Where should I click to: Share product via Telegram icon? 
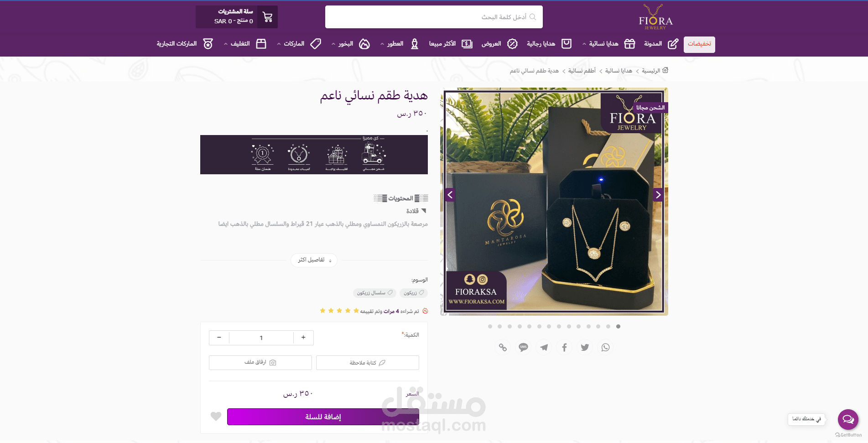tap(544, 348)
